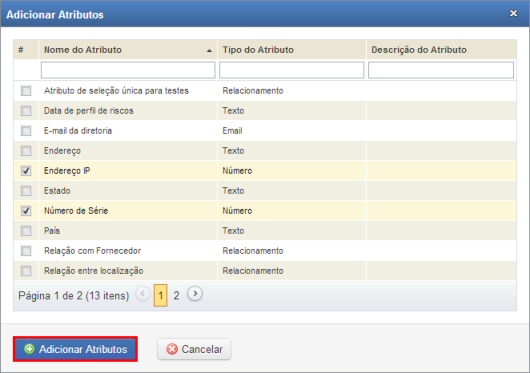The width and height of the screenshot is (530, 373).
Task: Enable the Relação com Fornecedor checkbox
Action: pos(26,251)
